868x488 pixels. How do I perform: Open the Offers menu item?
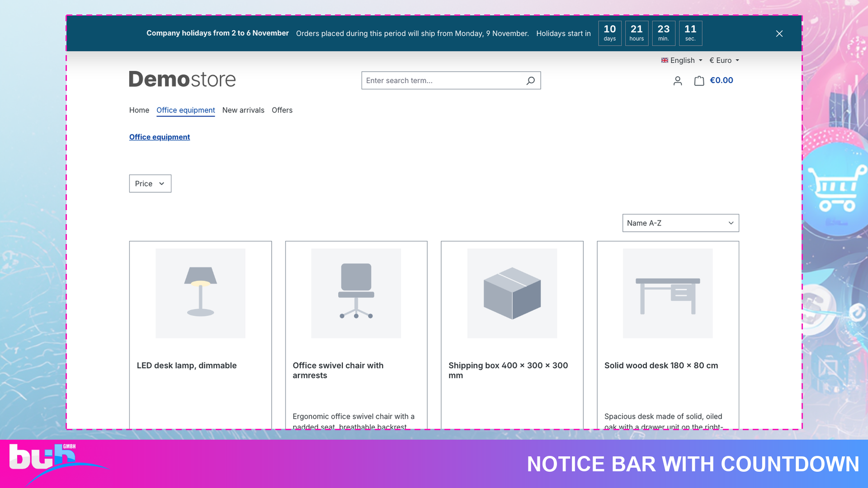[x=282, y=110]
